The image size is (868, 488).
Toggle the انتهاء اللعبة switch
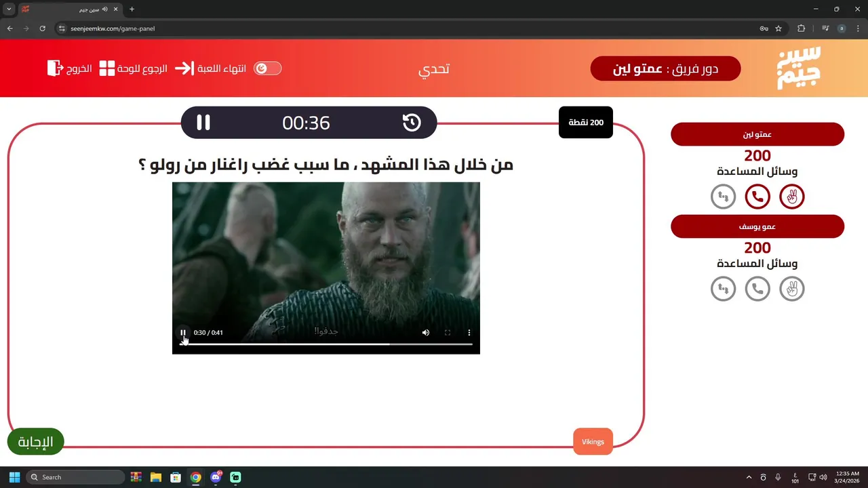[267, 68]
